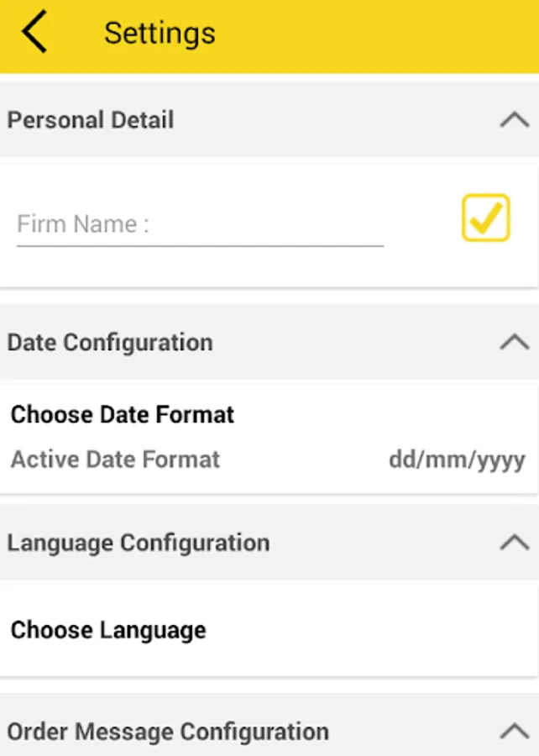
Task: Click the Settings title text
Action: (x=160, y=34)
